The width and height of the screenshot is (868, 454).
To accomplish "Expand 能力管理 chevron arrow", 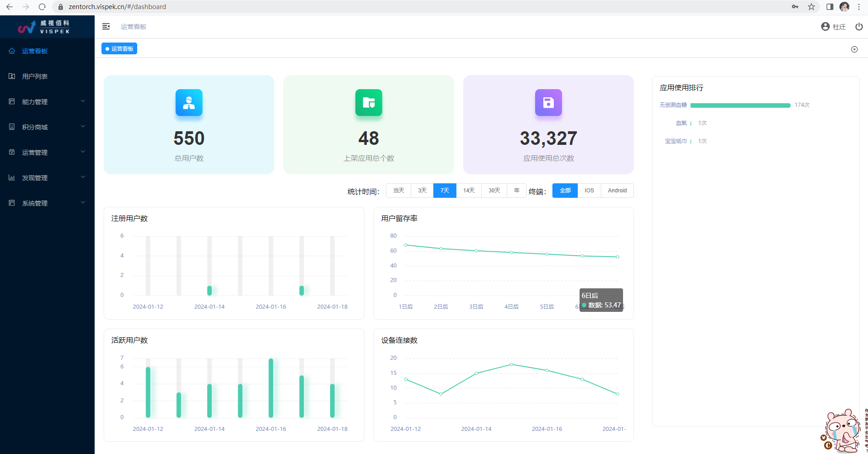I will pyautogui.click(x=83, y=101).
